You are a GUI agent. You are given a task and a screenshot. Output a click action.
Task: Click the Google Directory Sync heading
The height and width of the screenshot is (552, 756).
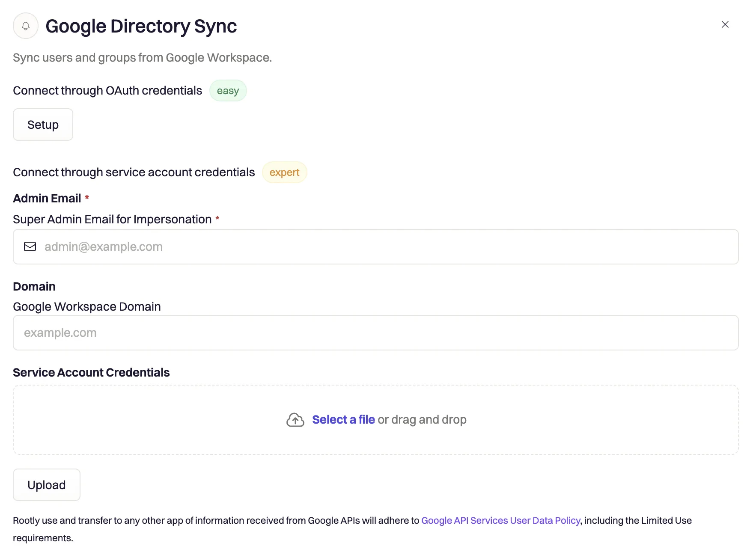141,26
